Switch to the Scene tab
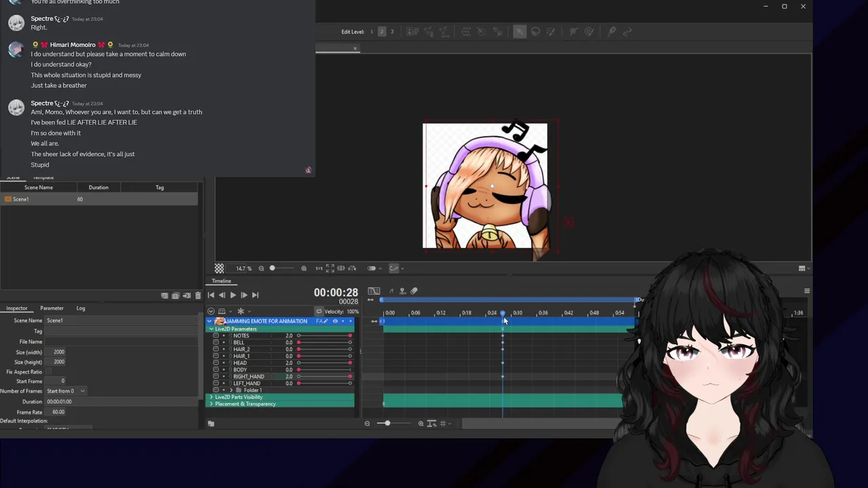The height and width of the screenshot is (488, 868). (13, 178)
